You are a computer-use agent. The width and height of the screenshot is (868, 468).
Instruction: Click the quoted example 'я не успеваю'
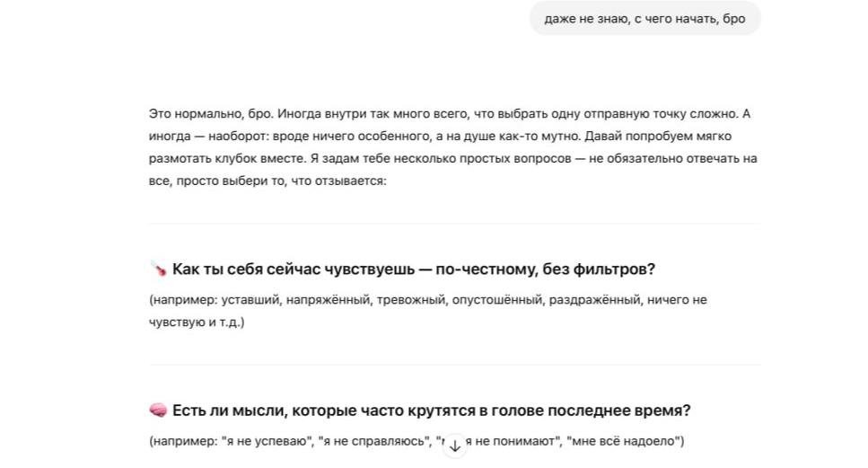coord(267,441)
